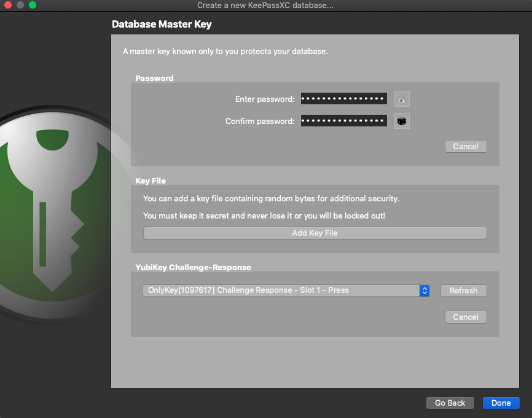
Task: Cancel the YubiKey Challenge-Response section
Action: (466, 317)
